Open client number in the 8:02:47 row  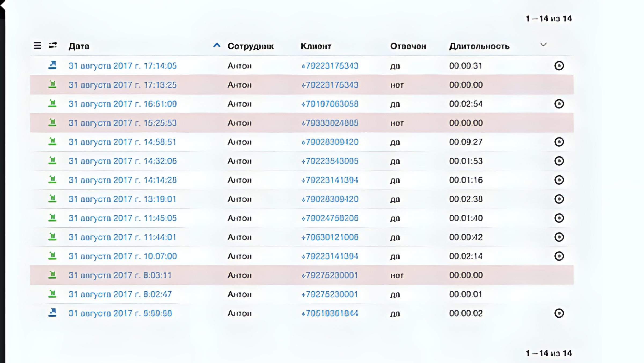click(x=330, y=295)
